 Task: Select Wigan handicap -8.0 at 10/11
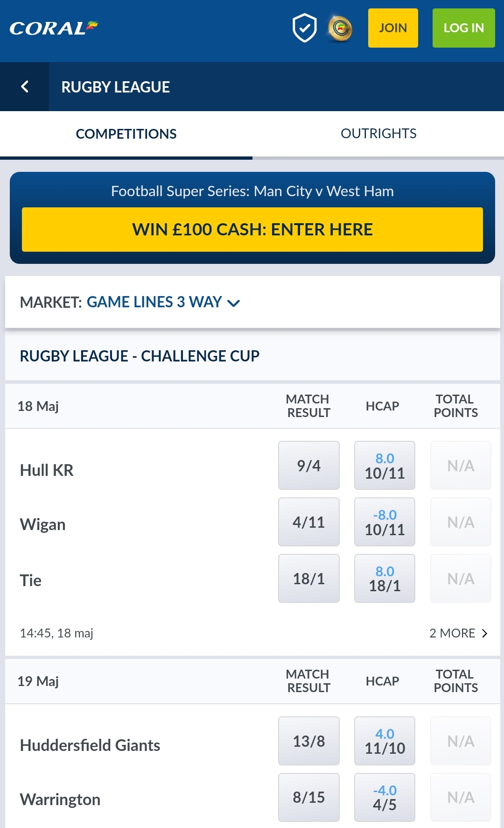384,522
